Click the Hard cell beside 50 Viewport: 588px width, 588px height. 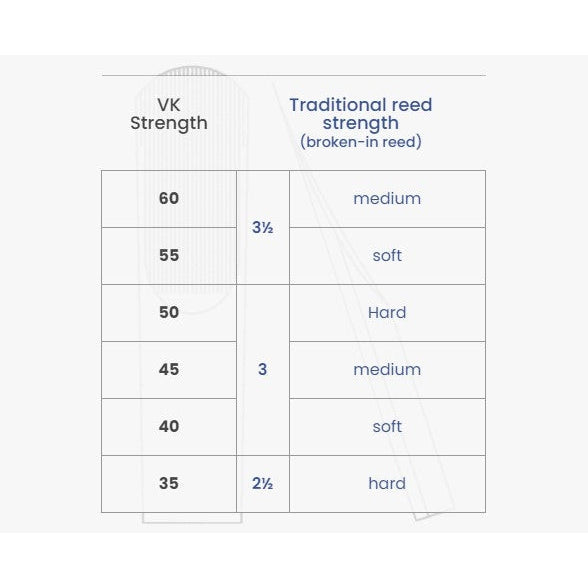click(x=387, y=313)
